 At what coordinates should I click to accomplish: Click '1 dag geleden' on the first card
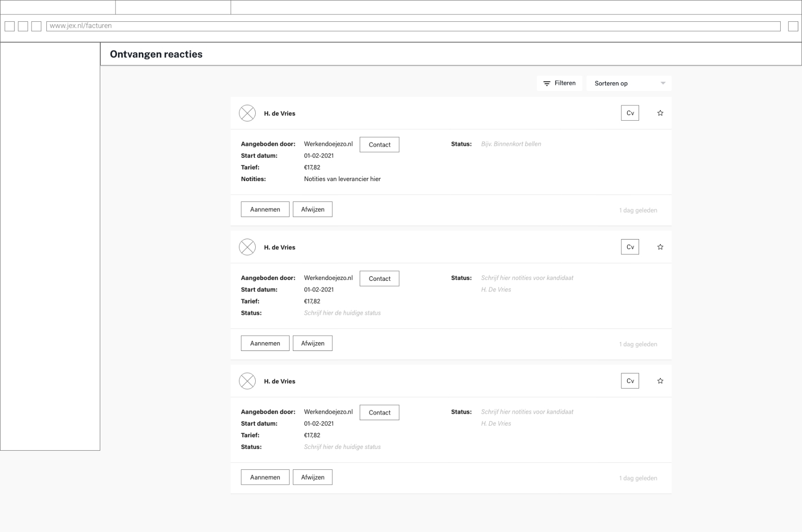coord(638,210)
